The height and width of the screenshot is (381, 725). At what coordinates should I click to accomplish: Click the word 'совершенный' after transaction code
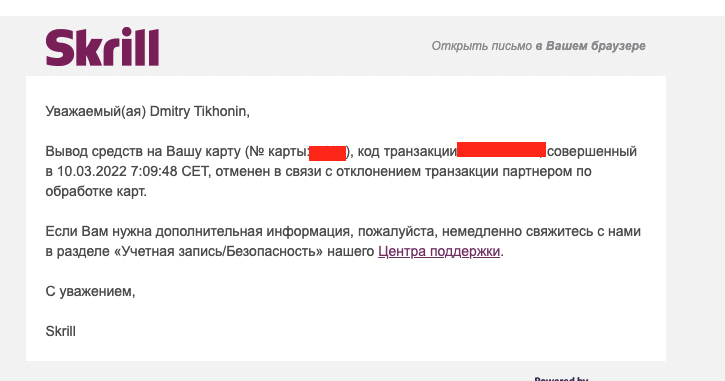click(x=592, y=151)
